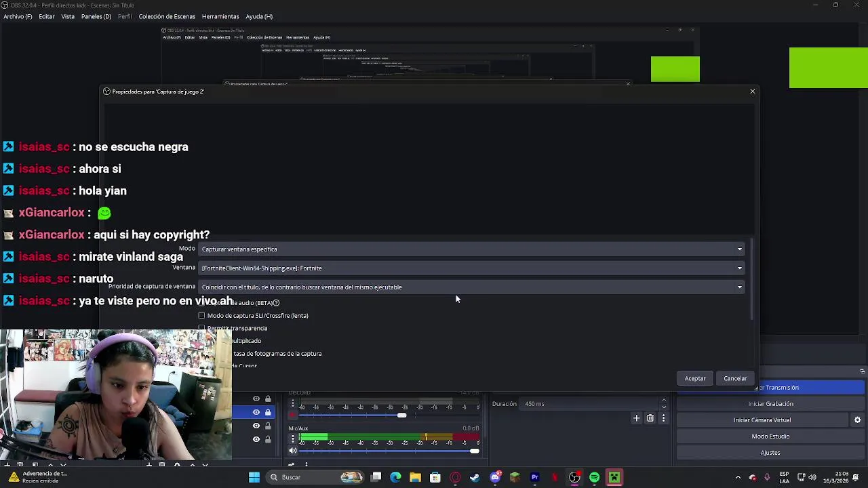
Task: Open transition properties three-dot menu
Action: click(663, 418)
